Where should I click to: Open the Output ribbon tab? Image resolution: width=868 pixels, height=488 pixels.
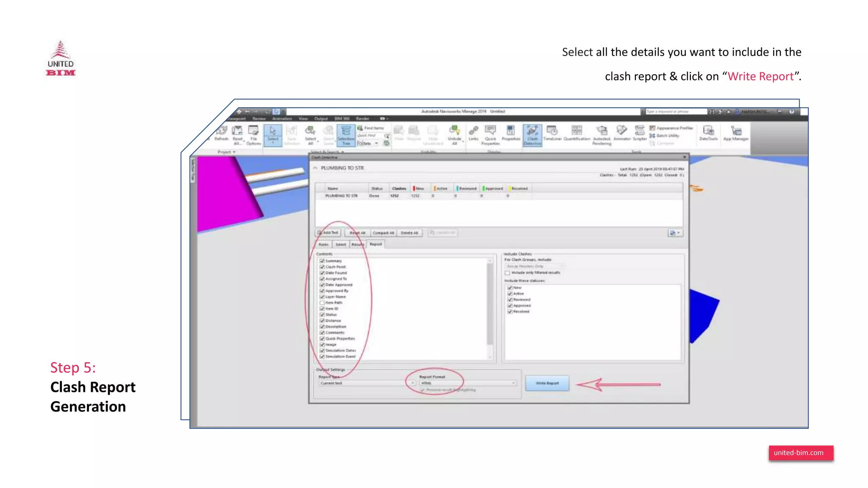(x=321, y=119)
